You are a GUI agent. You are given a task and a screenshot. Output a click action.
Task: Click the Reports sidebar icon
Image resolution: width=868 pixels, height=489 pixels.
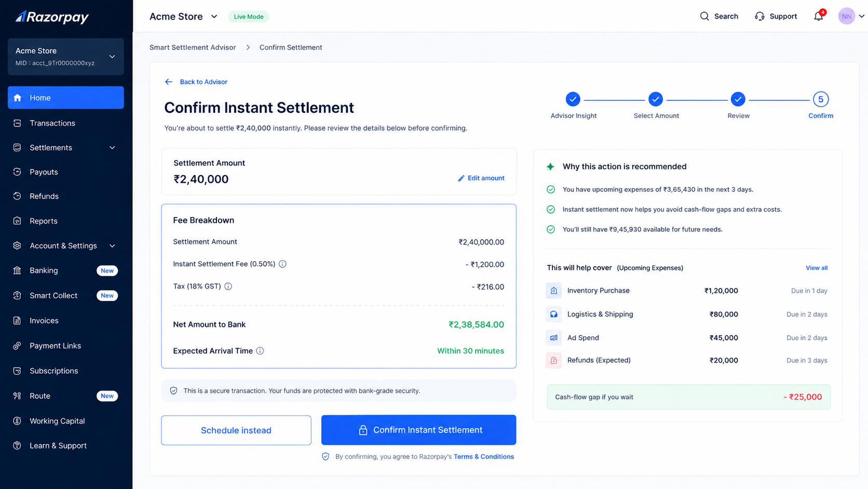(17, 221)
